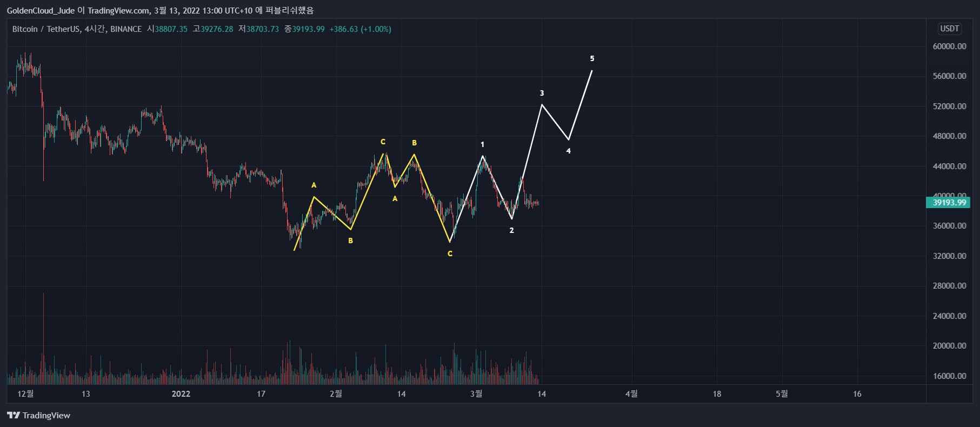Viewport: 980px width, 427px height.
Task: Click the 48000.00 price axis label
Action: 949,136
